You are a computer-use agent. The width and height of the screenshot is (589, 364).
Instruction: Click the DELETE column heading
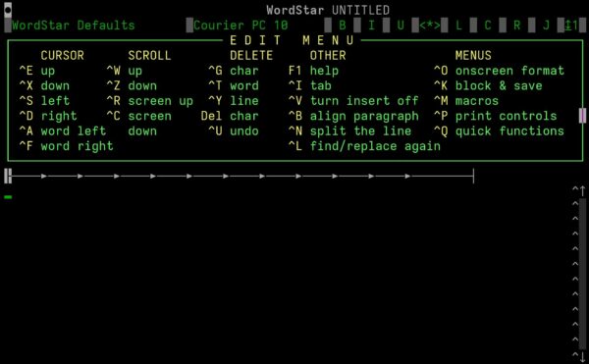pos(251,56)
